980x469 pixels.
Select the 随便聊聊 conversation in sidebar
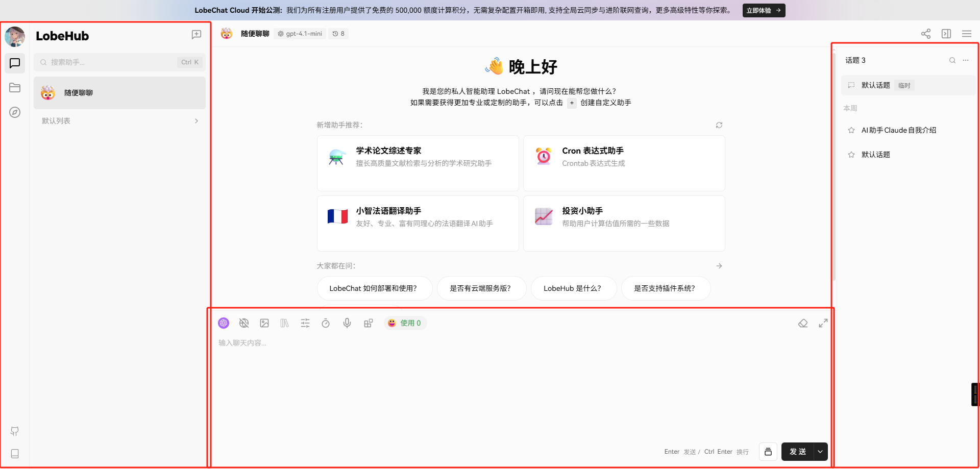119,93
